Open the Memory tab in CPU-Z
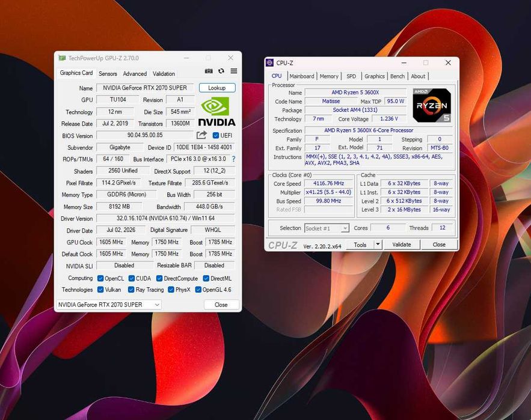The height and width of the screenshot is (420, 531). click(x=329, y=76)
